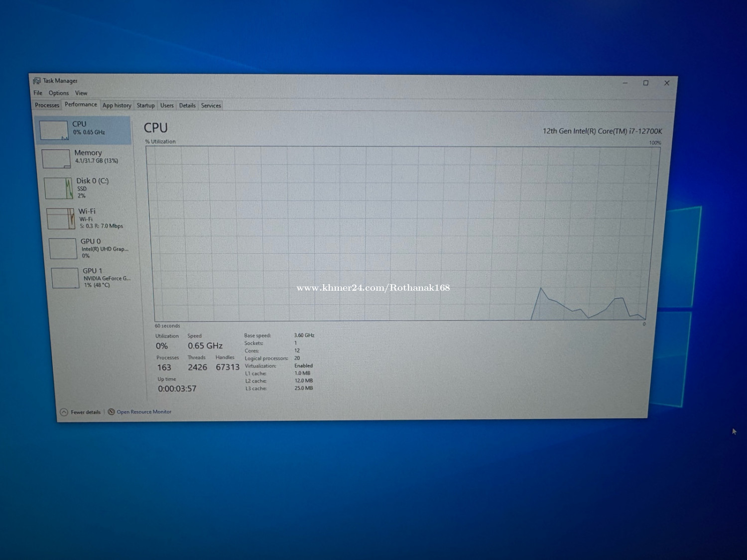Open the Startup tab
Screen dimensions: 747x560
(x=146, y=106)
